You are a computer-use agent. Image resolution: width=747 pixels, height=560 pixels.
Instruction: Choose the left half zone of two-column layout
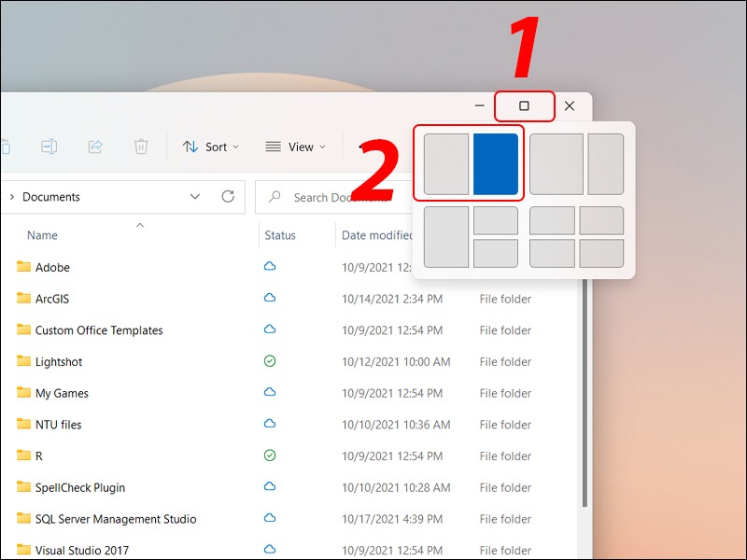click(445, 164)
